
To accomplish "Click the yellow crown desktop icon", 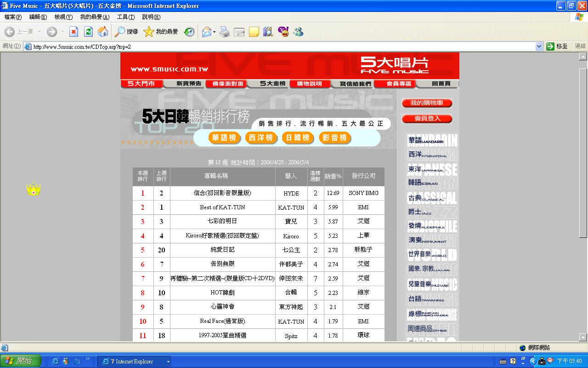I will [x=34, y=189].
